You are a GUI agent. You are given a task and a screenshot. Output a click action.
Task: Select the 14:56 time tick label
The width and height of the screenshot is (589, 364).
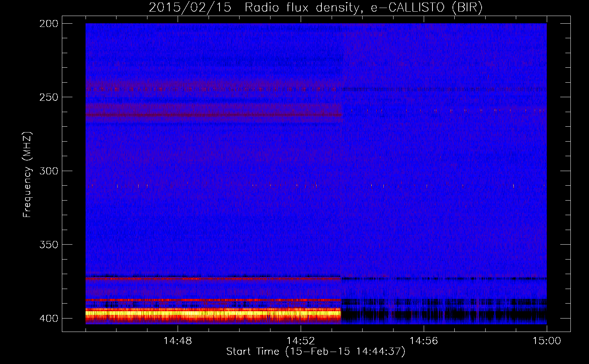click(x=424, y=341)
